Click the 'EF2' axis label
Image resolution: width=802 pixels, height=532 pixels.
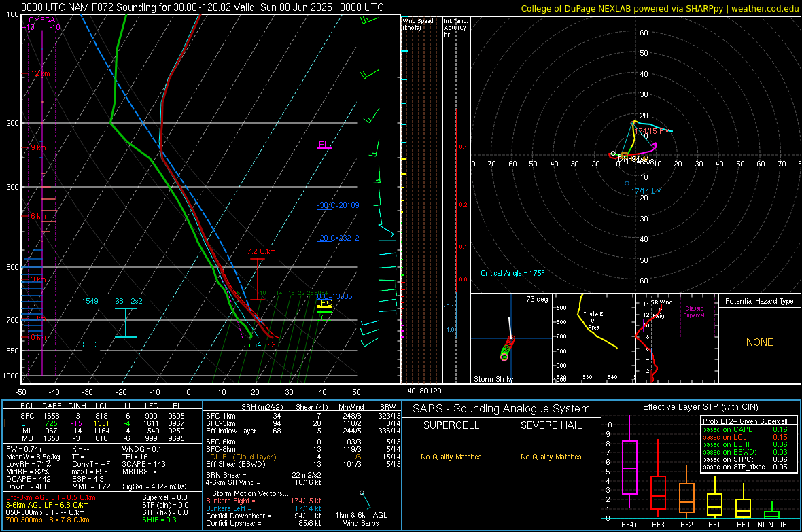click(686, 525)
